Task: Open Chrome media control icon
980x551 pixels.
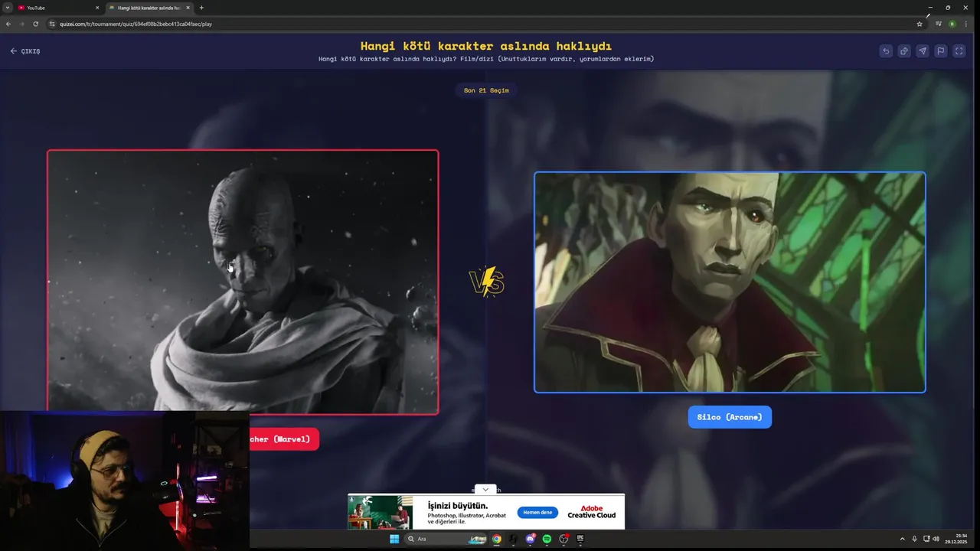Action: coord(939,24)
